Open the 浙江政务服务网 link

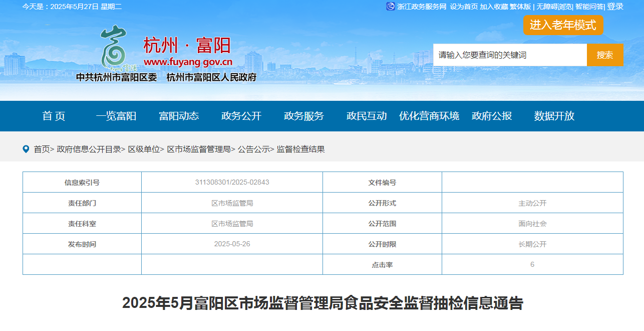point(421,7)
